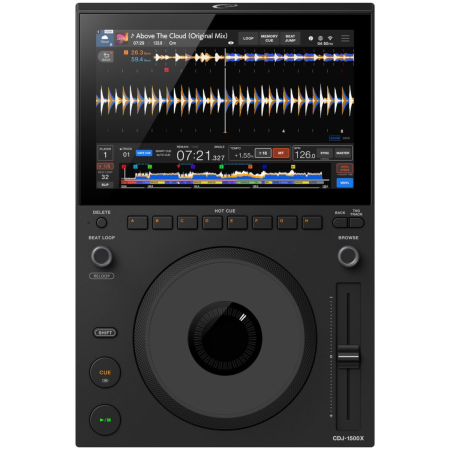Click the tempo slider fader knob
450x450 pixels.
(348, 357)
